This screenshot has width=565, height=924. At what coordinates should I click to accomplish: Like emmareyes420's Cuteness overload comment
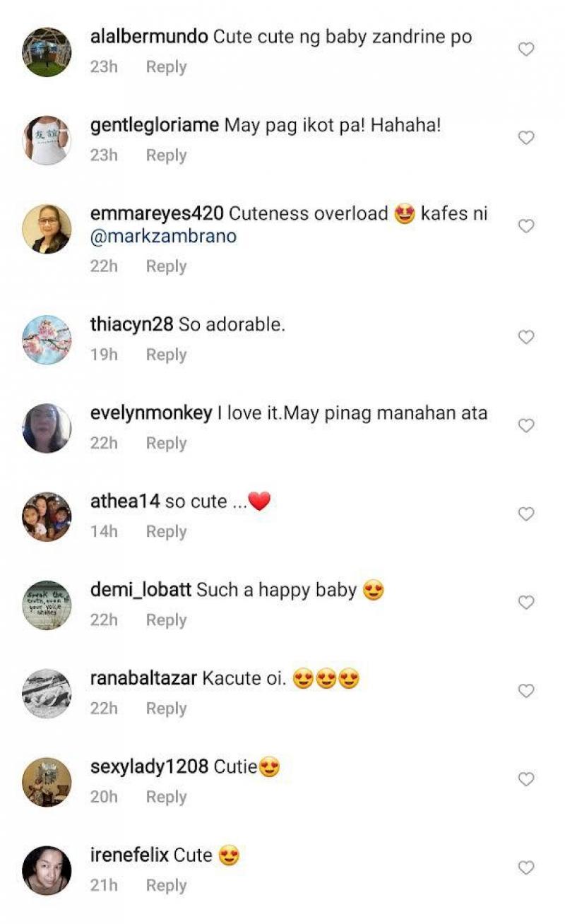tap(526, 226)
